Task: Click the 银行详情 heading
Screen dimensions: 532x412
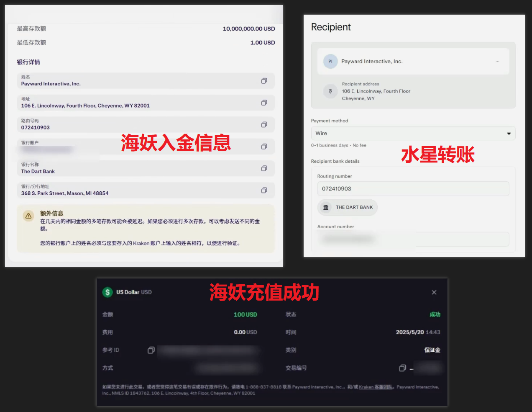Action: 28,62
